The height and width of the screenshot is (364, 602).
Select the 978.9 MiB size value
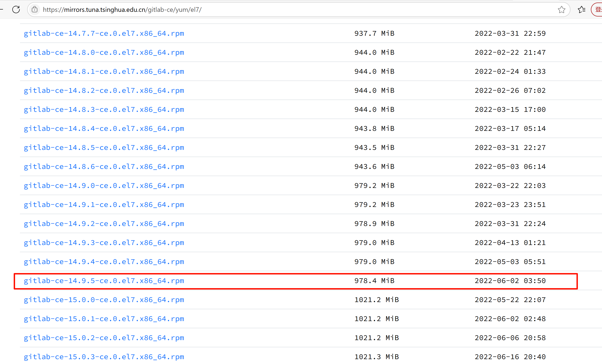pos(375,224)
